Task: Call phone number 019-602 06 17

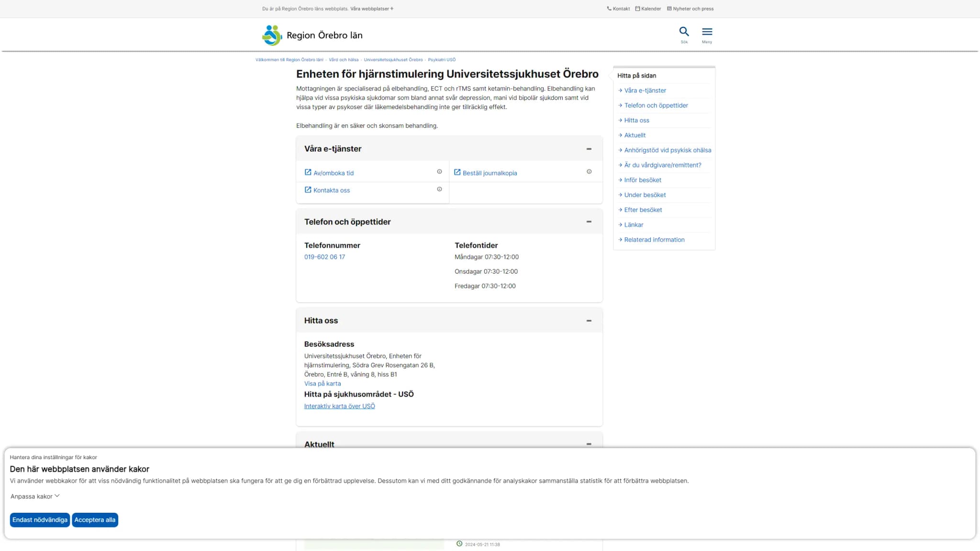Action: (324, 257)
